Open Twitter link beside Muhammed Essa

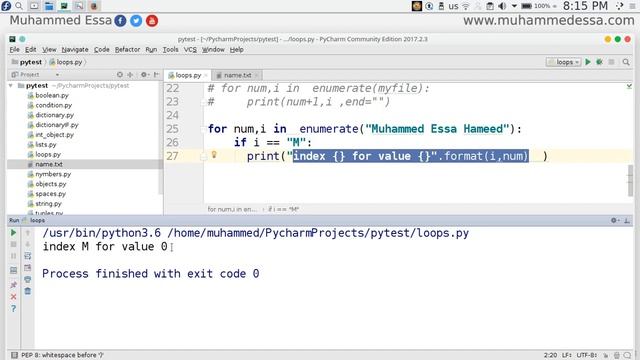coord(136,20)
